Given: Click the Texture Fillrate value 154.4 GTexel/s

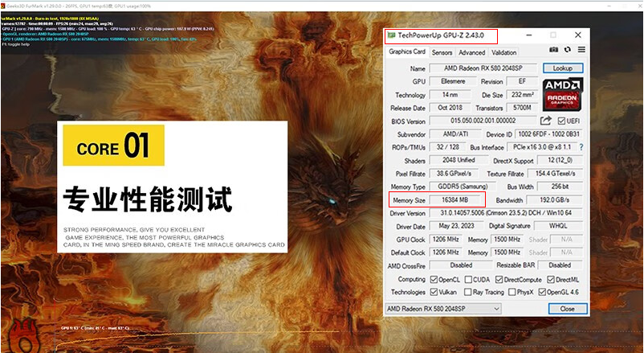Looking at the screenshot, I should pos(555,174).
